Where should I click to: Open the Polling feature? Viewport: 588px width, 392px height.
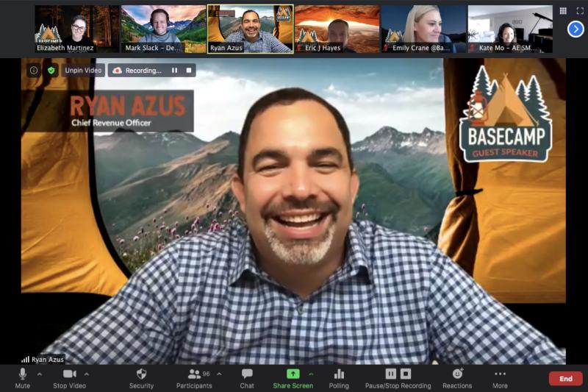(x=339, y=378)
